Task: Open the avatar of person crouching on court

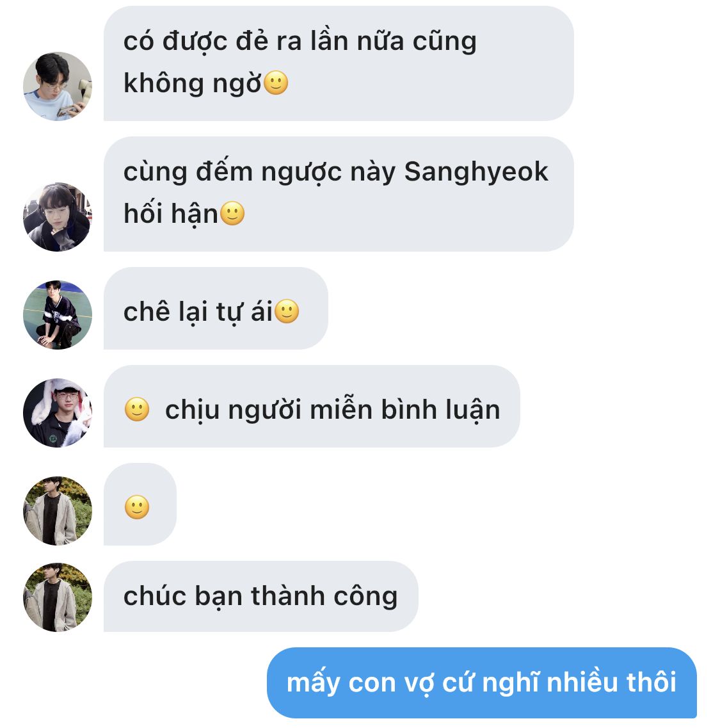Action: [58, 315]
